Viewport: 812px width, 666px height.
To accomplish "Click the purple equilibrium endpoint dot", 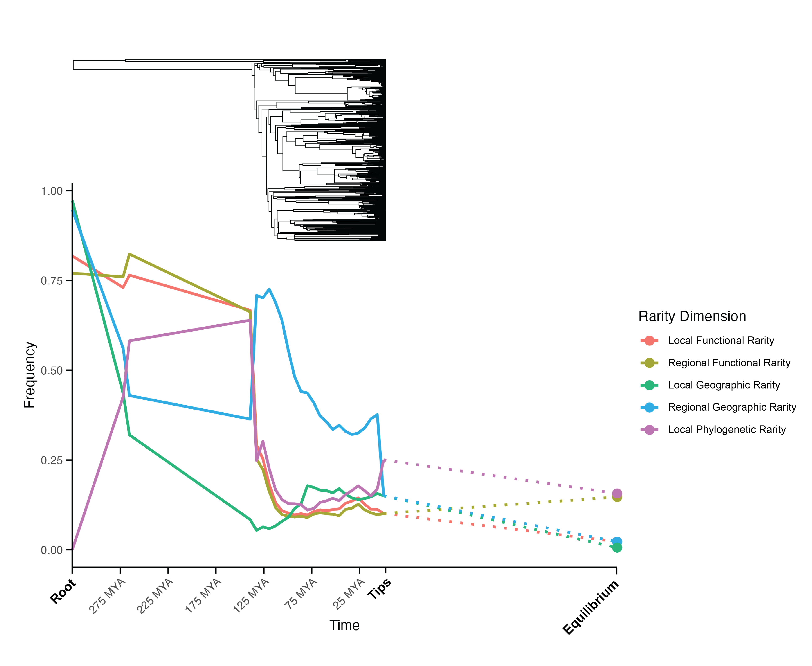I will click(x=617, y=493).
